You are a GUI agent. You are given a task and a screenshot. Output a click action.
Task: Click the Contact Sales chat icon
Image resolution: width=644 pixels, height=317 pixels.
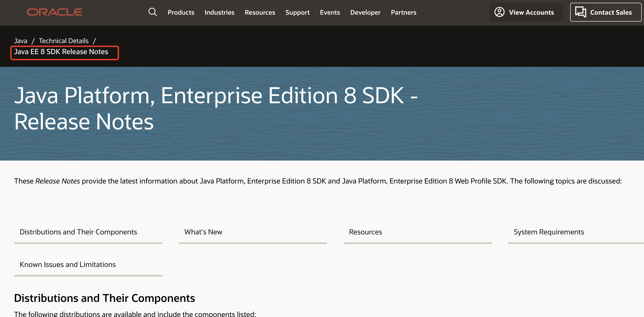click(580, 12)
